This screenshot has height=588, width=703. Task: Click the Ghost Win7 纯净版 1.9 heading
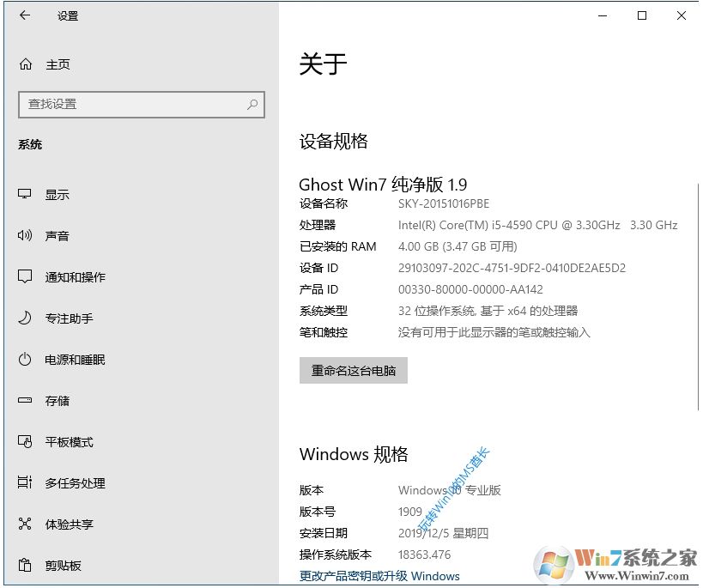384,184
